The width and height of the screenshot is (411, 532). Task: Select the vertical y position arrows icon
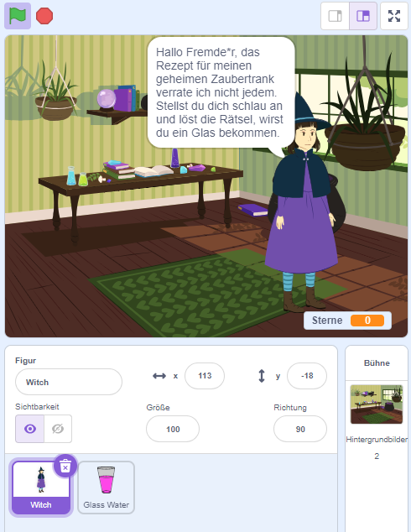262,376
